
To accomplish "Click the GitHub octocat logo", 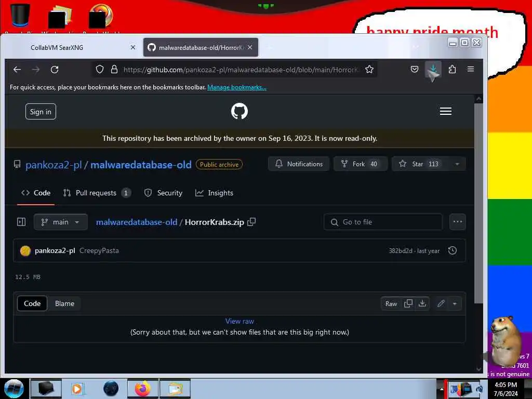I will click(x=240, y=111).
